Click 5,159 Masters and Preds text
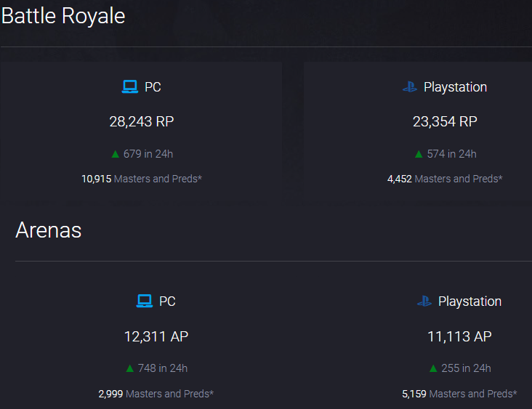The image size is (532, 409). coord(460,394)
